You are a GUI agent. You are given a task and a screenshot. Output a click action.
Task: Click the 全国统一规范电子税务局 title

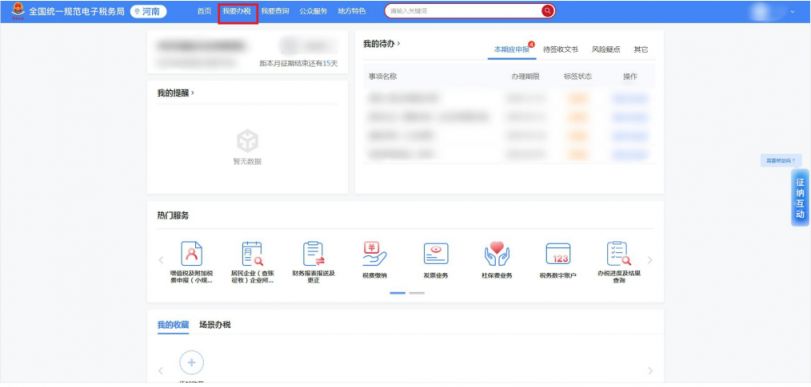pos(77,11)
